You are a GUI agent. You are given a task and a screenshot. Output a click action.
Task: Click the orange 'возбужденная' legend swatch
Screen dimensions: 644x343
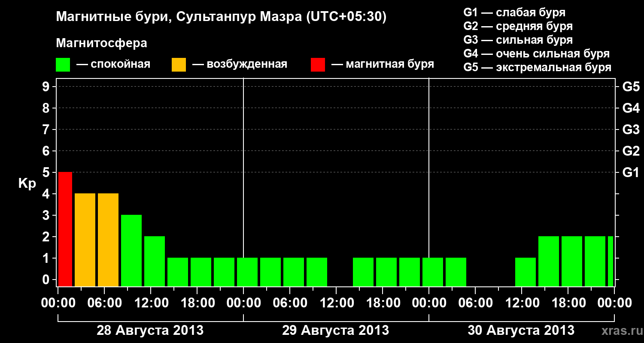pyautogui.click(x=179, y=65)
